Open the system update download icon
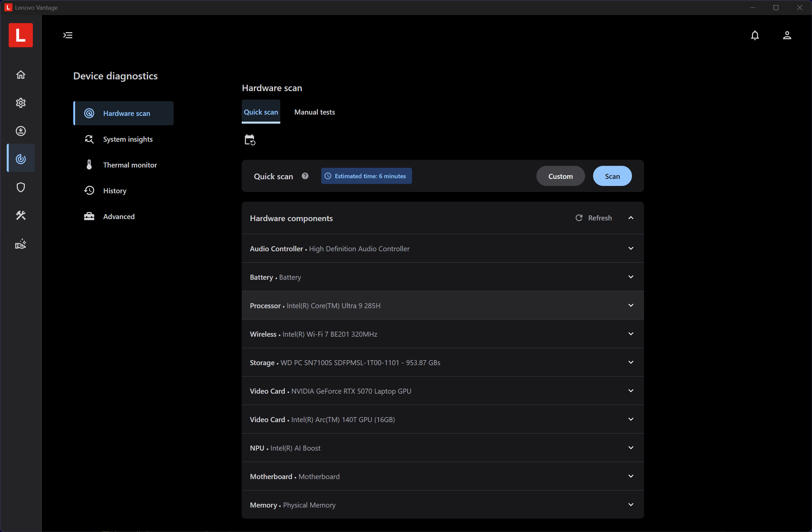This screenshot has width=812, height=532. coord(21,131)
